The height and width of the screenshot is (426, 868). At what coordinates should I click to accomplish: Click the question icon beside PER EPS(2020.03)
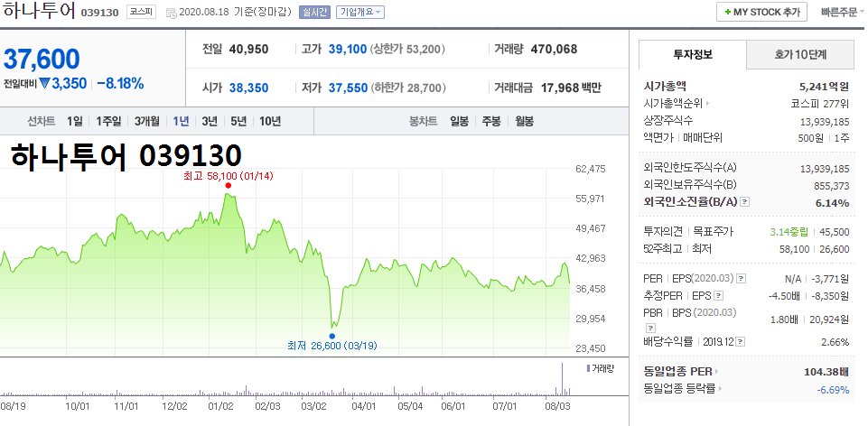(x=742, y=278)
